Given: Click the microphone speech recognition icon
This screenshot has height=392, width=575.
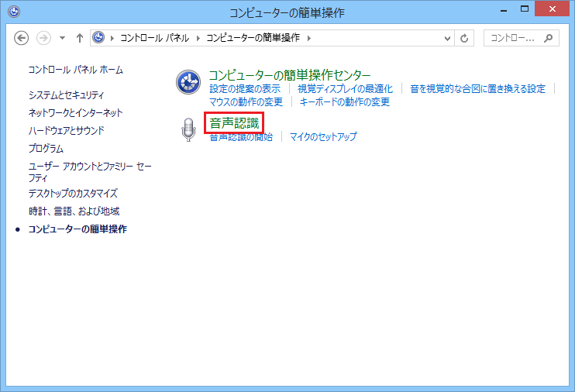Looking at the screenshot, I should coord(188,130).
